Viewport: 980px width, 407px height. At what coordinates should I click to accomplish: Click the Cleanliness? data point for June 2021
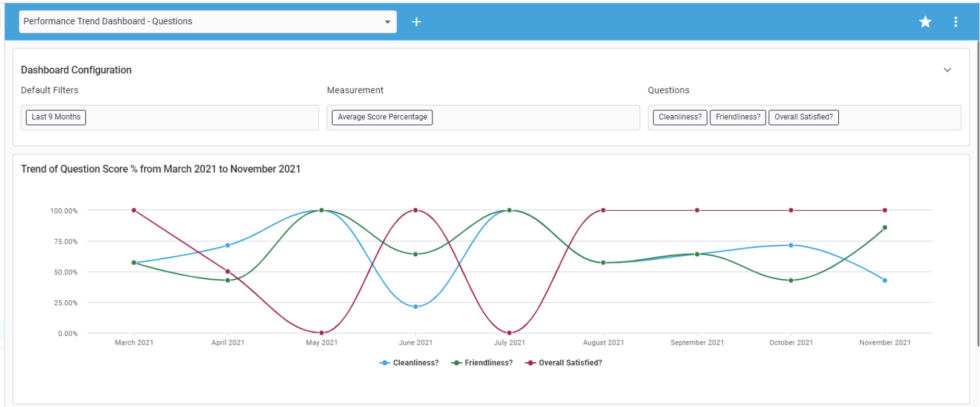click(416, 307)
